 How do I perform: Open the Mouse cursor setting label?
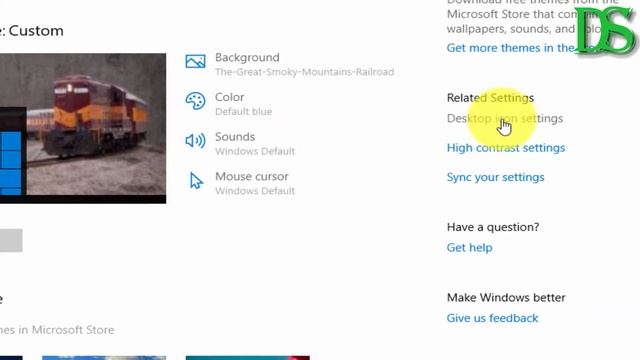[252, 176]
